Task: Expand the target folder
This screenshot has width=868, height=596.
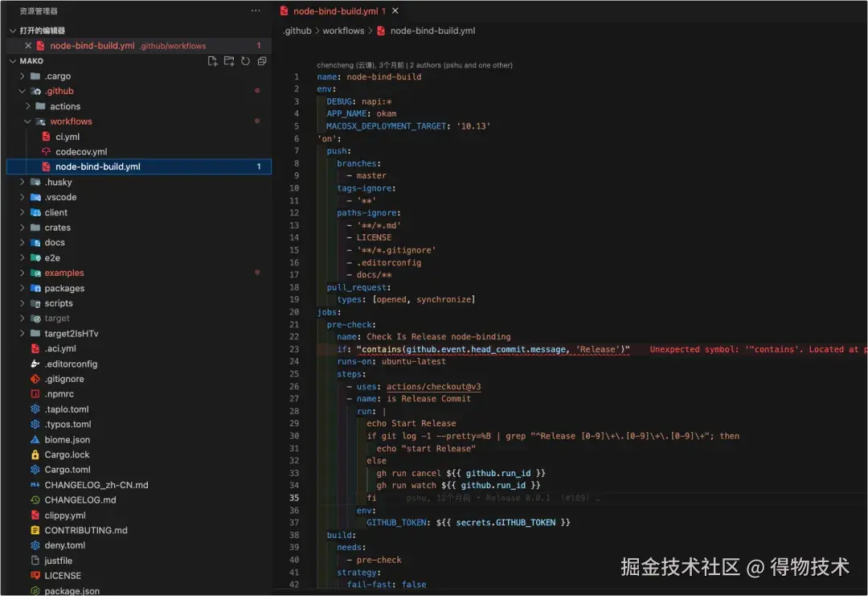Action: point(23,318)
